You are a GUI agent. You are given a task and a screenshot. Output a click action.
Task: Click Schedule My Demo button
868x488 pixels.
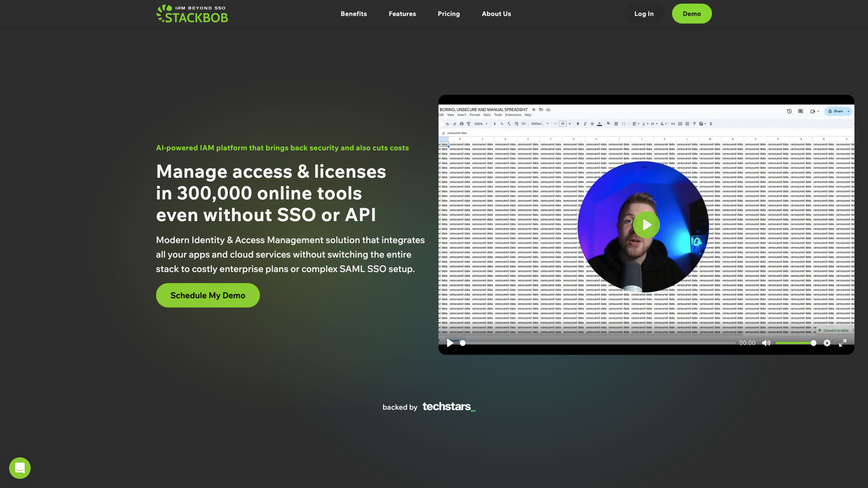(208, 295)
